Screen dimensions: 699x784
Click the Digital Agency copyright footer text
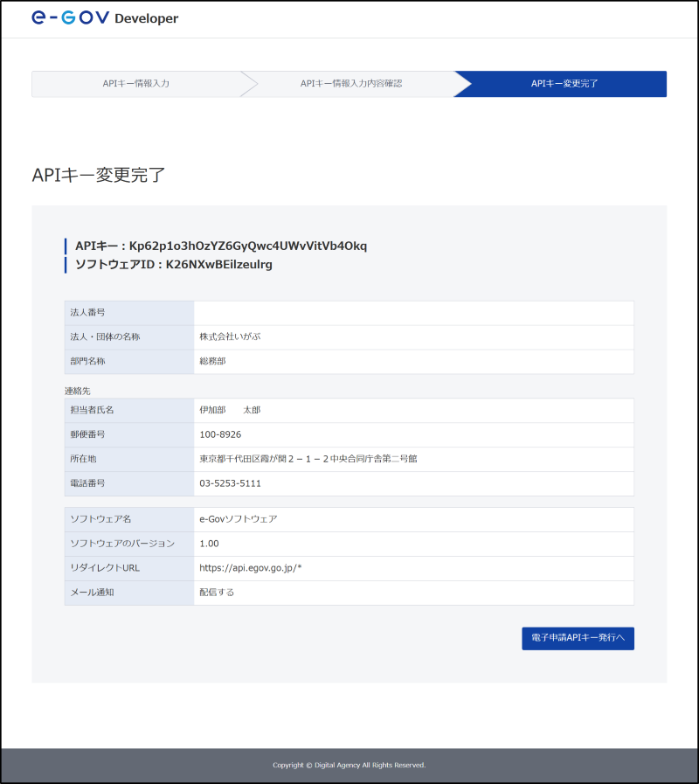[349, 765]
